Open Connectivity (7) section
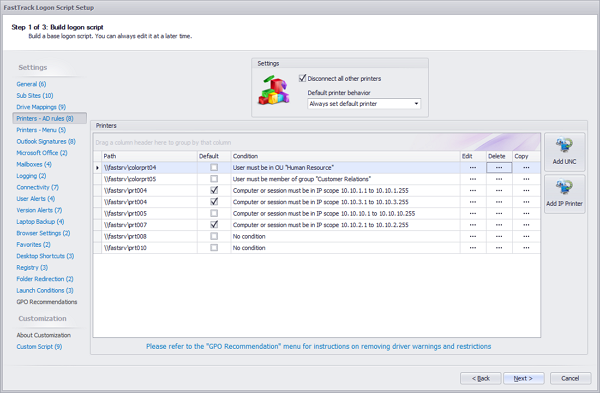This screenshot has height=393, width=600. pyautogui.click(x=38, y=188)
